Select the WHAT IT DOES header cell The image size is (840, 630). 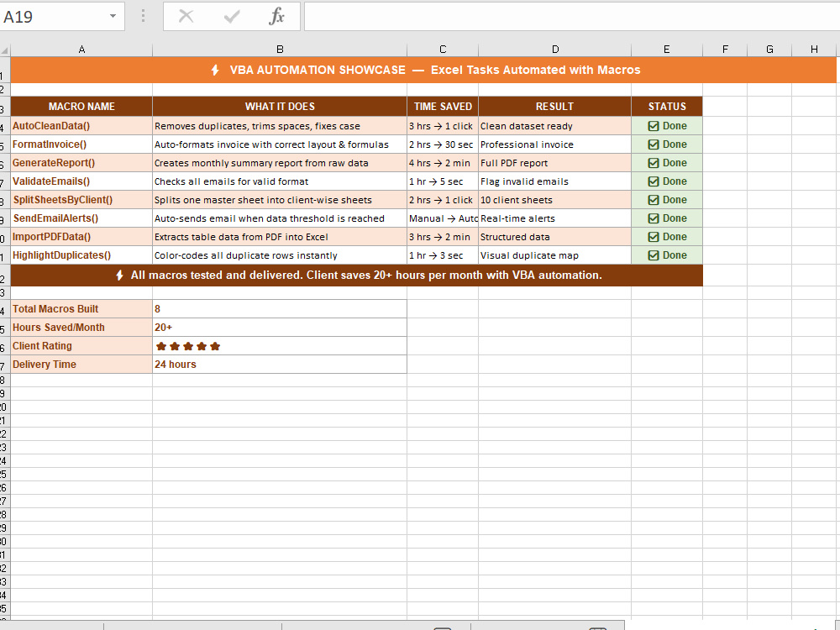point(280,106)
